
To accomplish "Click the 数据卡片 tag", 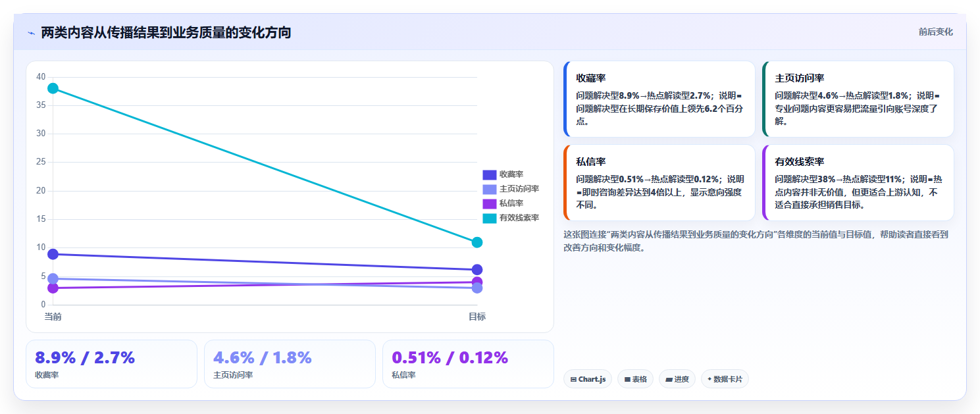I will tap(725, 379).
